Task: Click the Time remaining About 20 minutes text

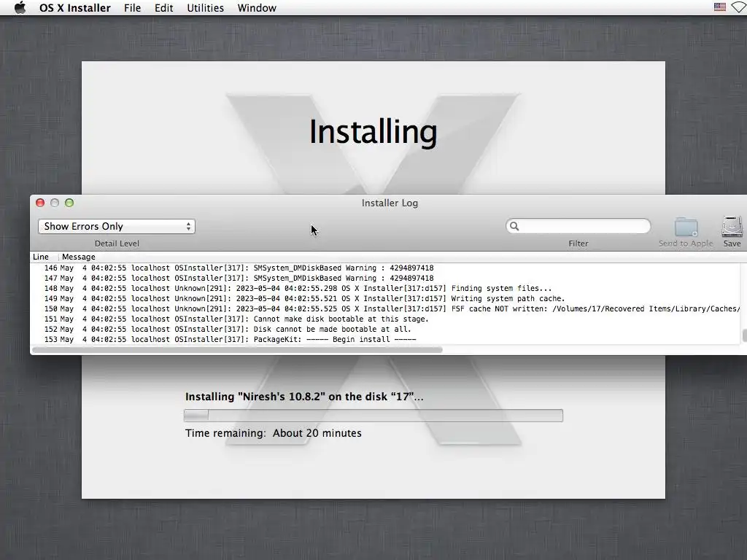Action: 274,433
